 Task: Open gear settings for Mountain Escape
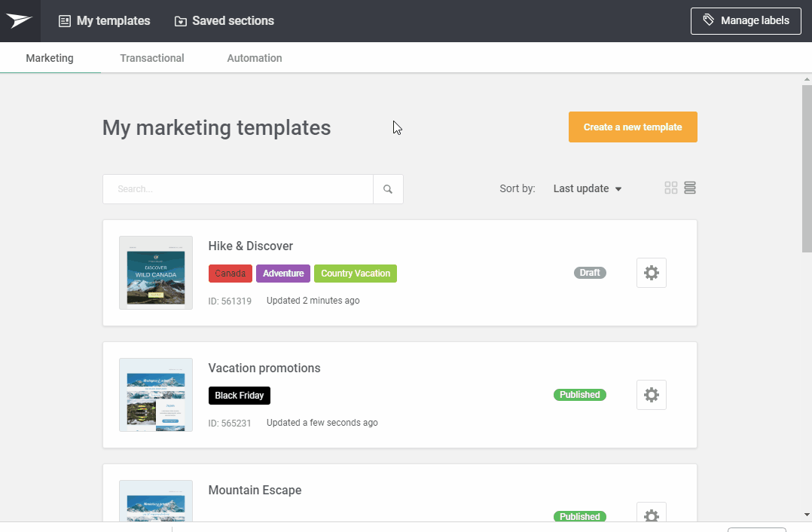pos(652,512)
